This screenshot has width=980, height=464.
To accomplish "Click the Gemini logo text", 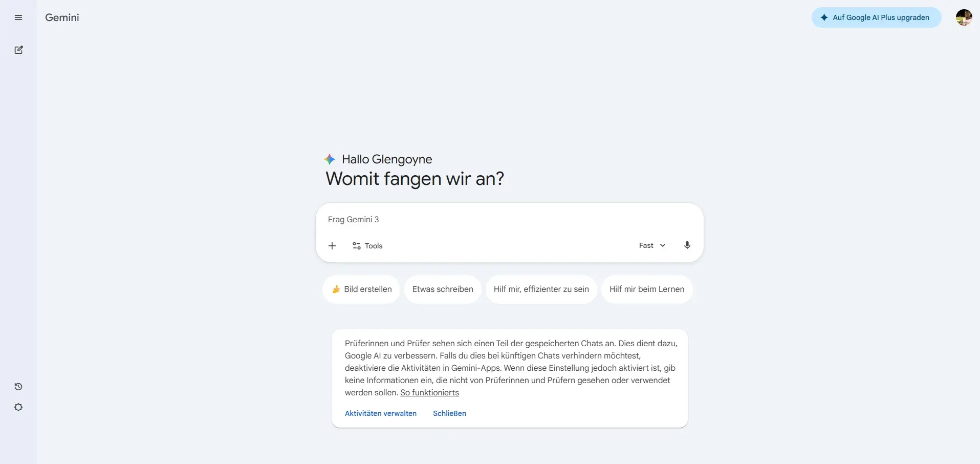I will pos(62,17).
